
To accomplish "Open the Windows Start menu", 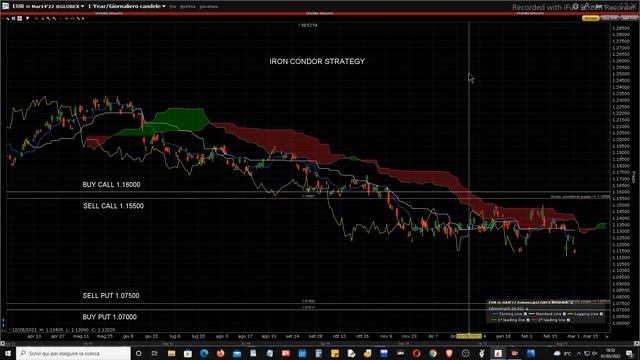I will pyautogui.click(x=8, y=353).
